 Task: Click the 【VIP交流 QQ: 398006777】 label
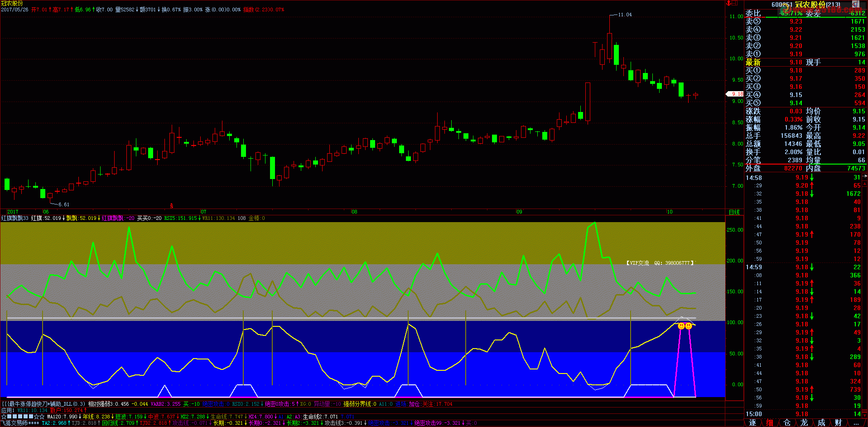(x=660, y=263)
